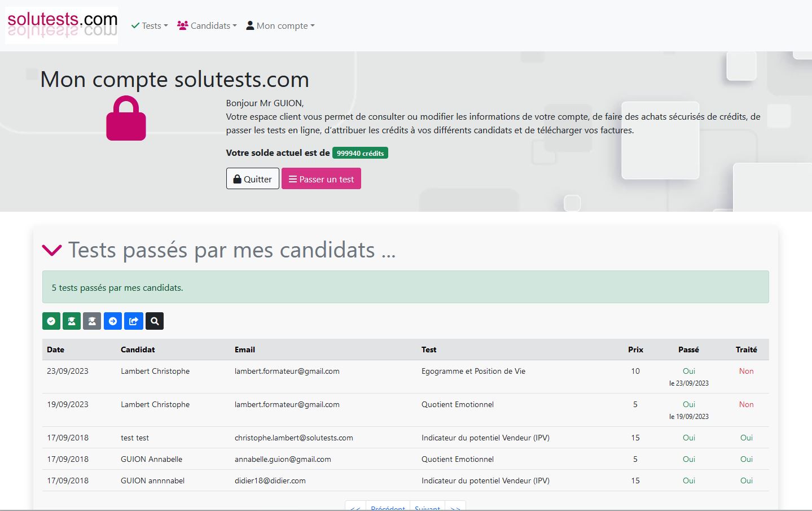Collapse the 'Tests passés par mes candidats' section chevron
Screen dimensions: 812x511
coord(52,250)
